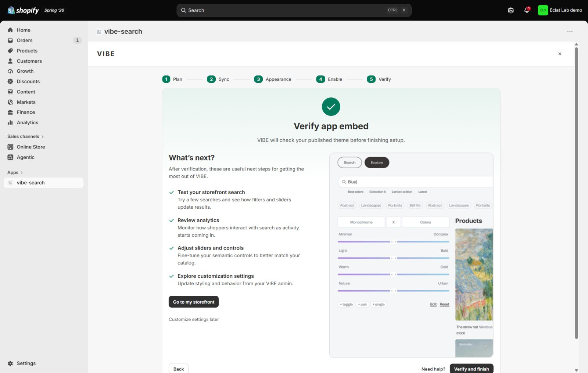The width and height of the screenshot is (588, 373).
Task: Click the Explore customization settings heading
Action: click(x=215, y=276)
